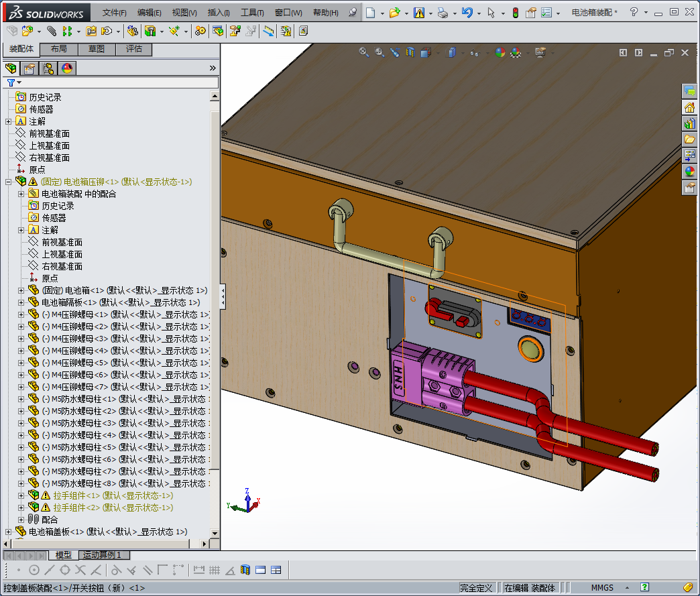Collapse the 电池箱压铆<1> tree node
Screen dimensions: 700x596
pyautogui.click(x=8, y=182)
